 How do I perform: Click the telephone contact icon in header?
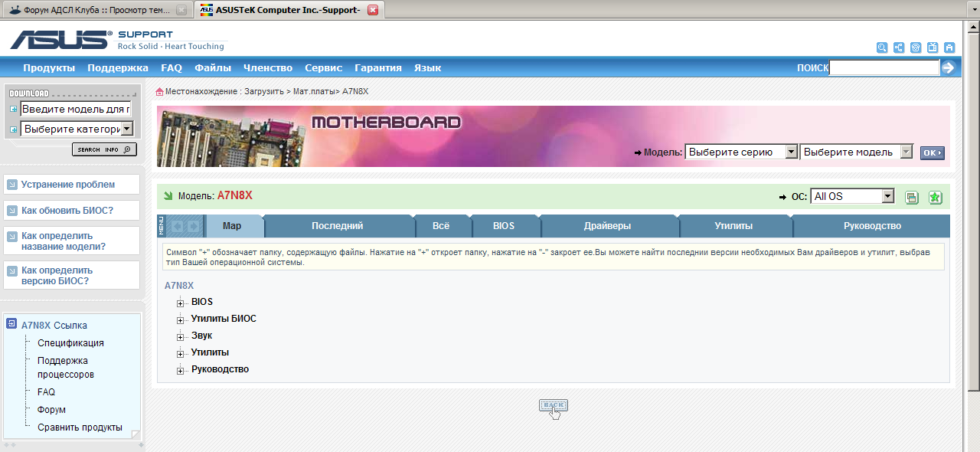[916, 47]
